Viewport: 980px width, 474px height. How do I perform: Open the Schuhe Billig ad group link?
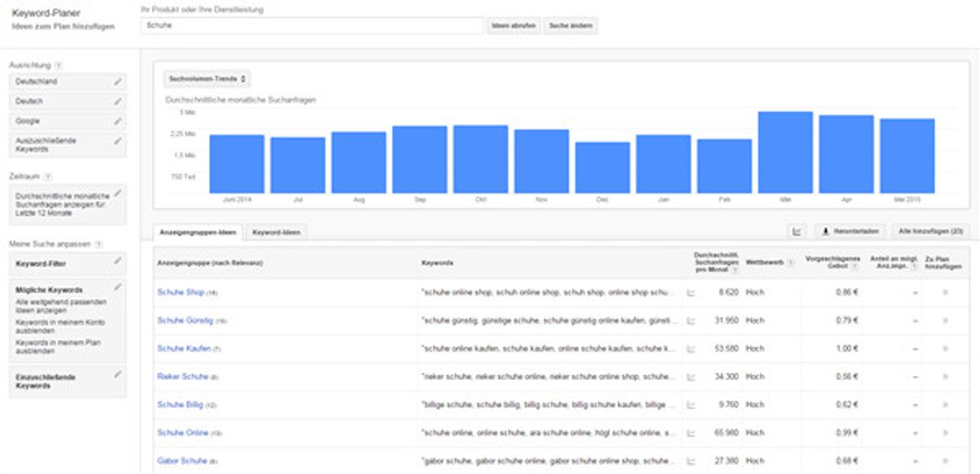click(x=181, y=405)
